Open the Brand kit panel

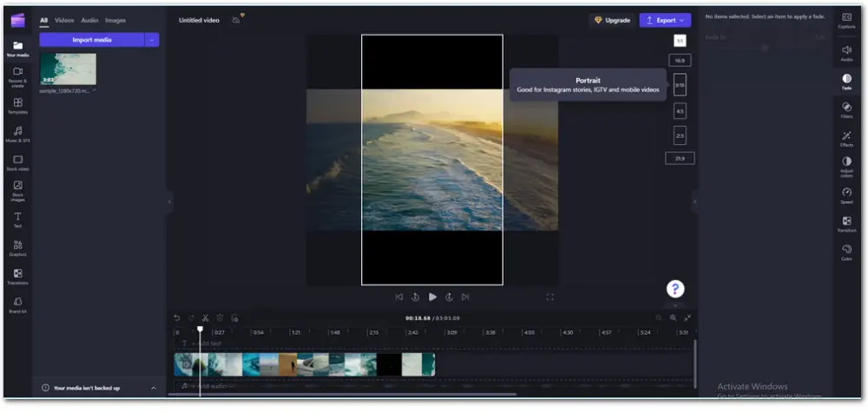[17, 304]
